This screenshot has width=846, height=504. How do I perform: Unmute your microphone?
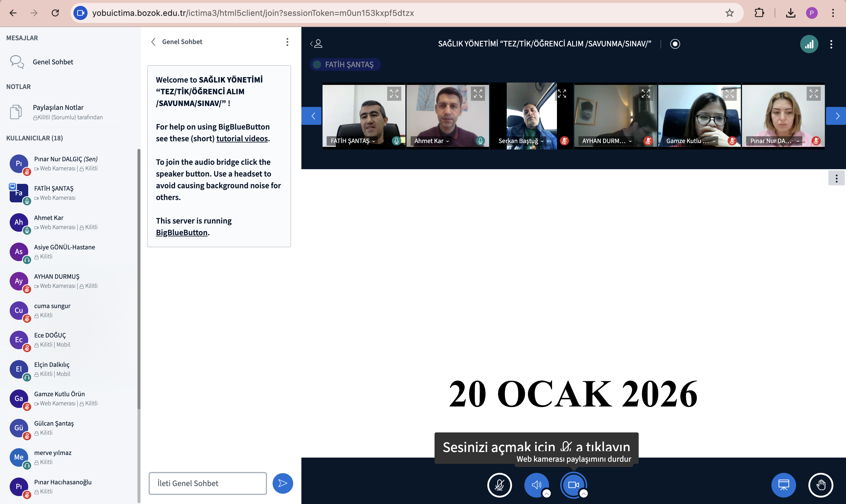click(x=499, y=485)
